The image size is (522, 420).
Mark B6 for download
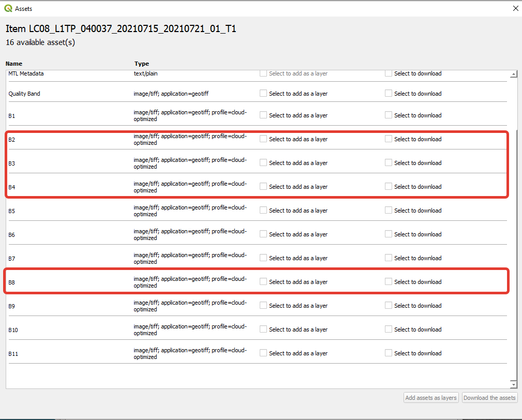pyautogui.click(x=388, y=234)
